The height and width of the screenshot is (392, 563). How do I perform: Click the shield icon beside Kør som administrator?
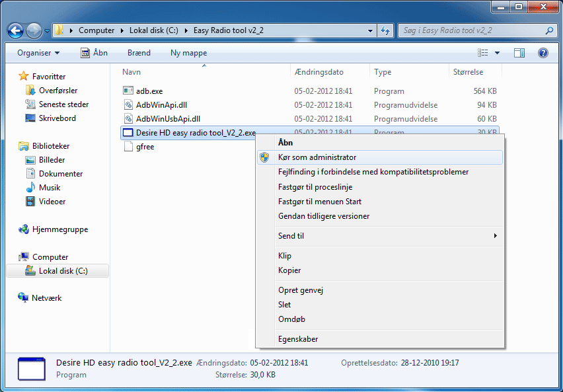(x=264, y=157)
